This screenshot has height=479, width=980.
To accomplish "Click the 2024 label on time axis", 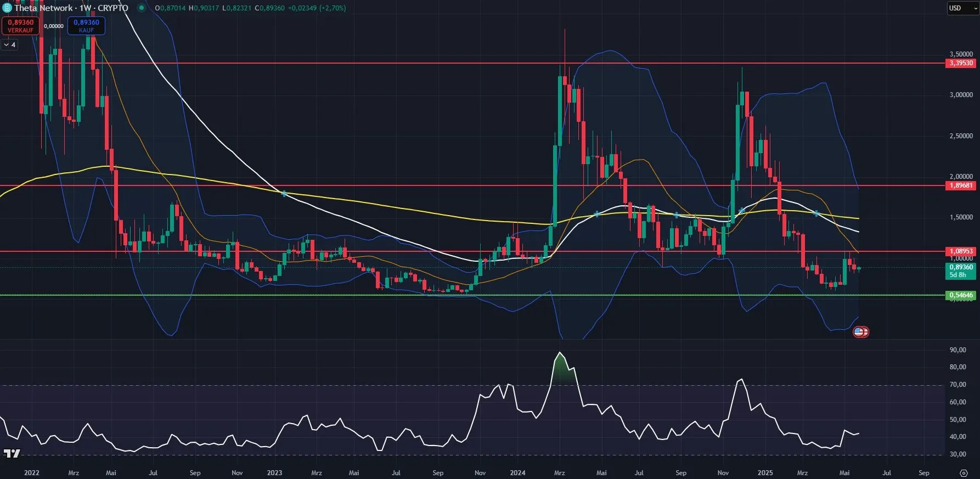I will pos(517,473).
